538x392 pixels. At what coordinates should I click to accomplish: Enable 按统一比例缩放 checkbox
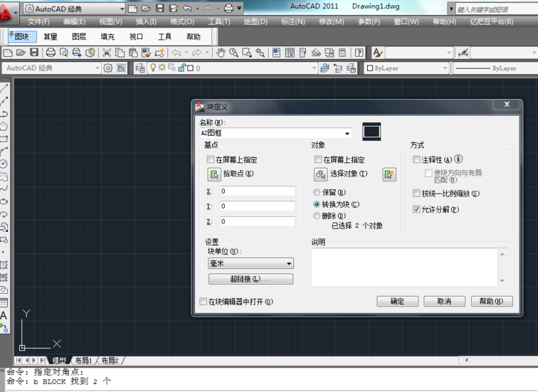click(x=416, y=194)
